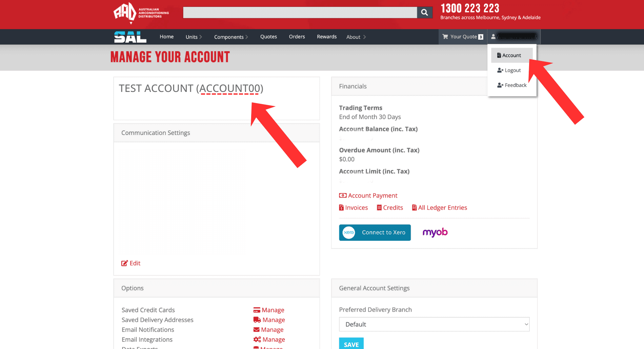
Task: Click the Credits icon
Action: [x=389, y=207]
